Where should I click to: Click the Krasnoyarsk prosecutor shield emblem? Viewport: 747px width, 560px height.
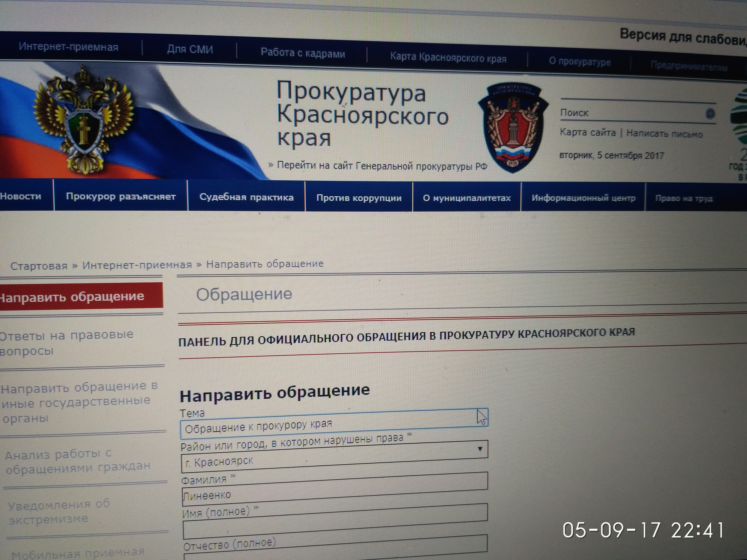tap(513, 128)
